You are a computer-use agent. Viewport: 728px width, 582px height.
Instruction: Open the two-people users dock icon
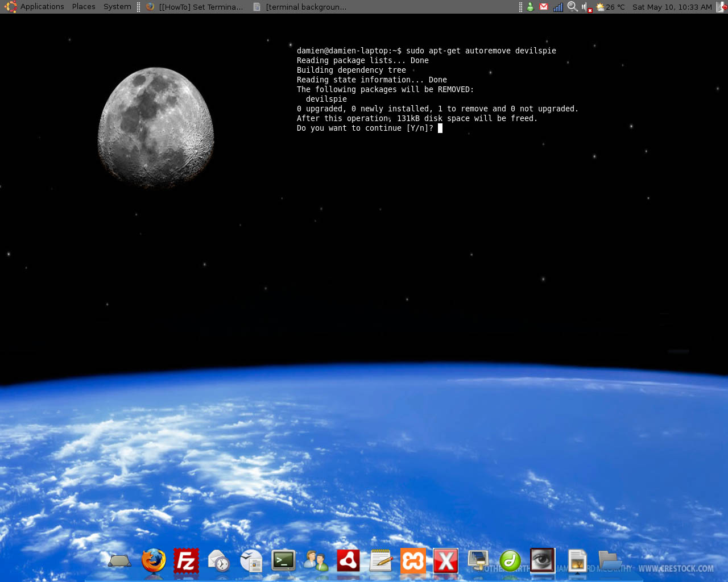pos(316,561)
